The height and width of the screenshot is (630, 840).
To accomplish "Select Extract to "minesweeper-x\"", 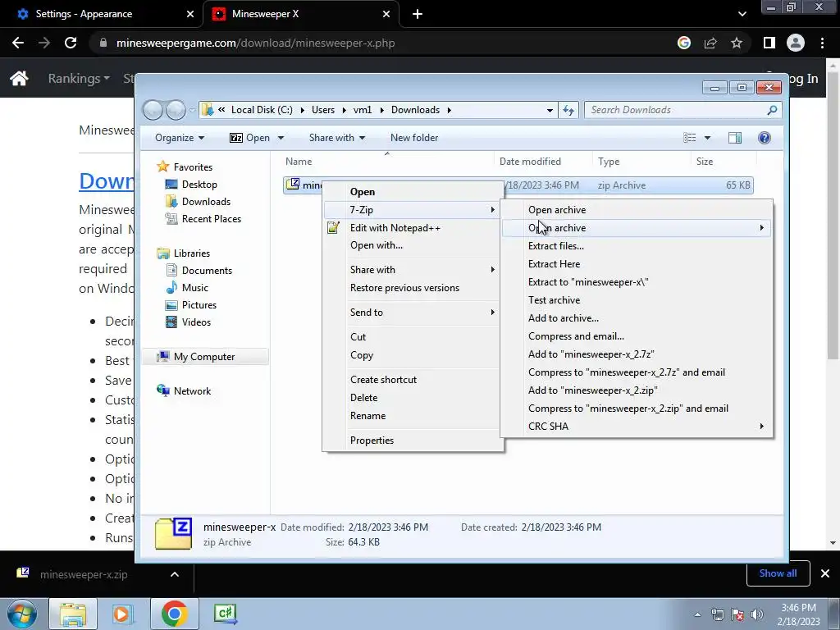I will [x=587, y=282].
